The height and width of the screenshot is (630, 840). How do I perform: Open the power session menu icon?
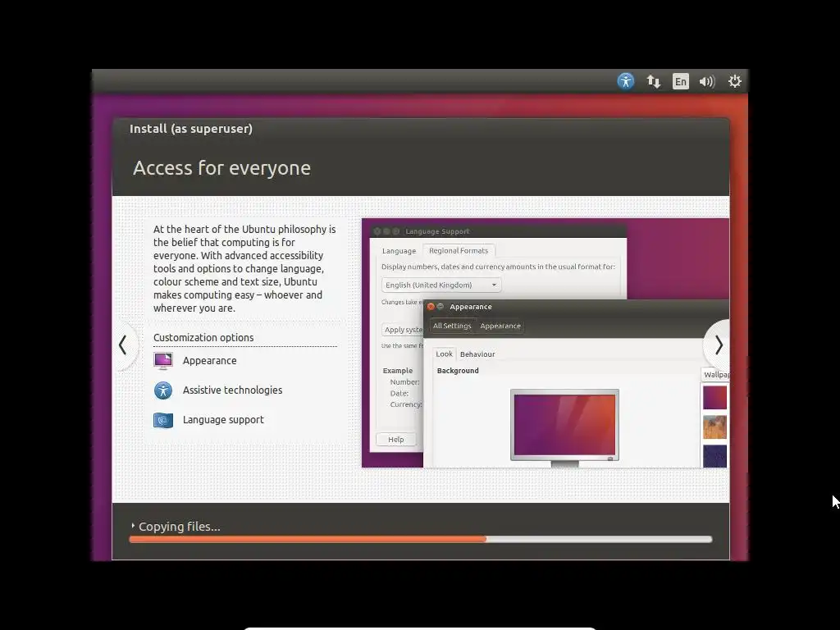[x=734, y=81]
